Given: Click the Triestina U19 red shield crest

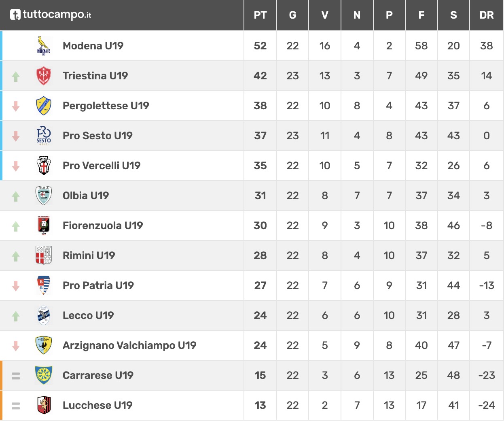Looking at the screenshot, I should (x=44, y=76).
